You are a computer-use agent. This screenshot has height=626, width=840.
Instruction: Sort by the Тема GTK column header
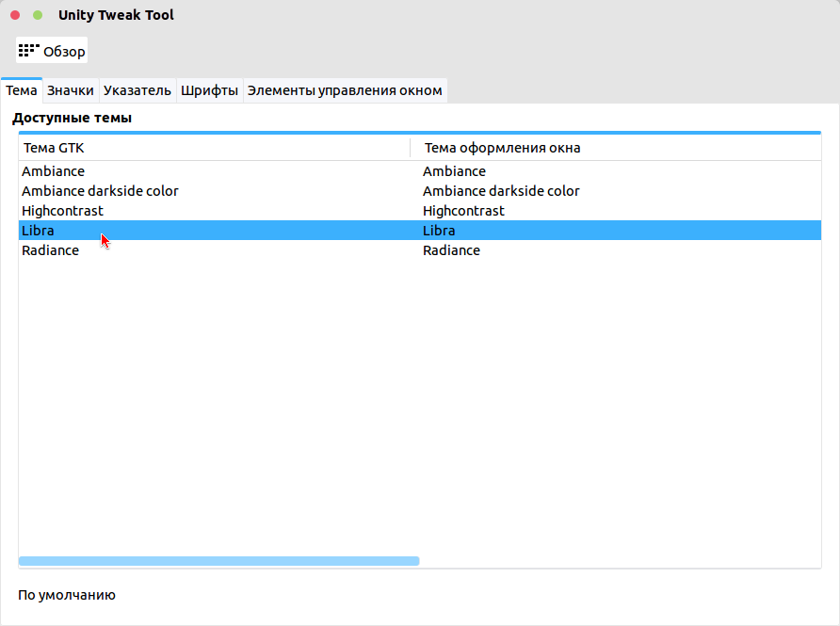click(x=215, y=148)
